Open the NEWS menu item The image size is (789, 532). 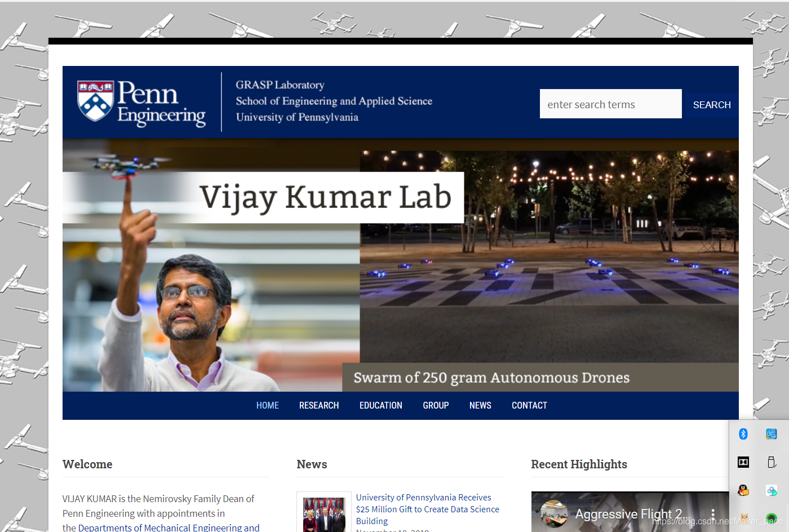[480, 405]
